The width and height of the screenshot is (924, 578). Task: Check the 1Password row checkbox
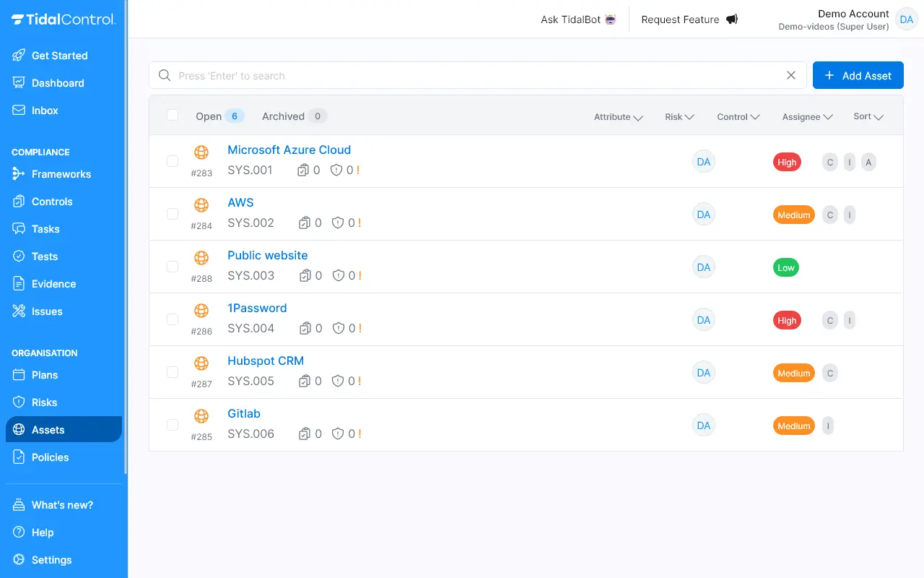[x=173, y=319]
